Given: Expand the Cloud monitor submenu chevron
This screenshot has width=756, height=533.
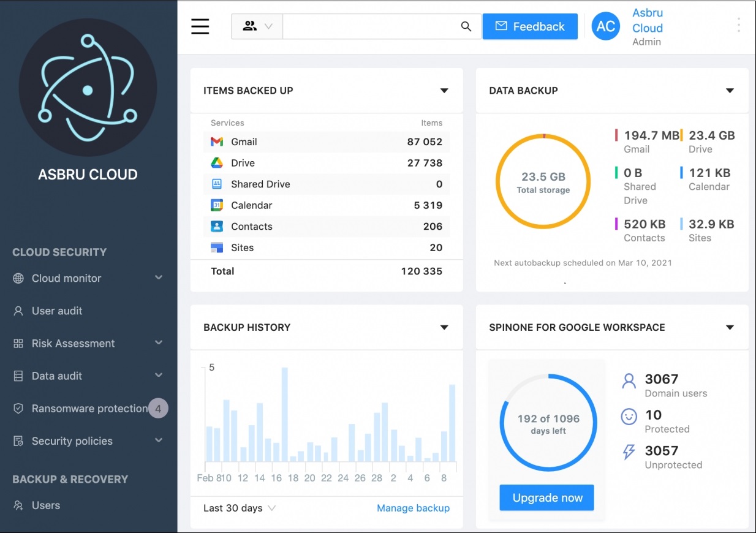Looking at the screenshot, I should pyautogui.click(x=159, y=278).
